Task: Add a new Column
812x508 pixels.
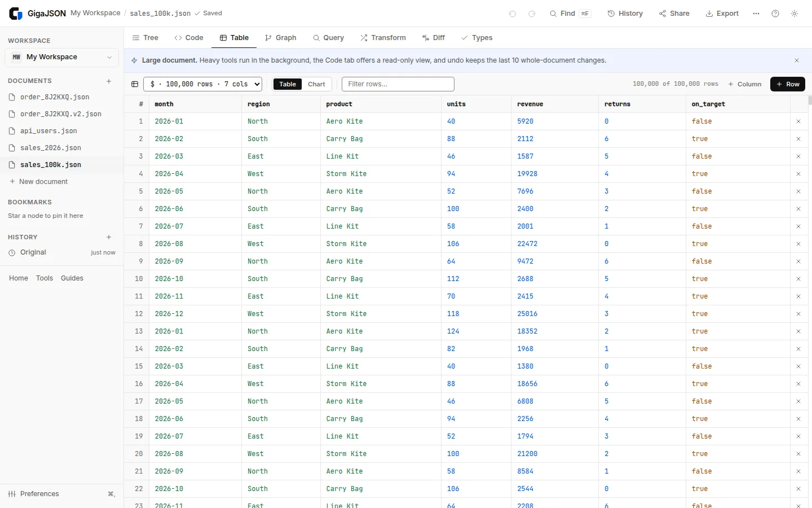Action: click(745, 84)
